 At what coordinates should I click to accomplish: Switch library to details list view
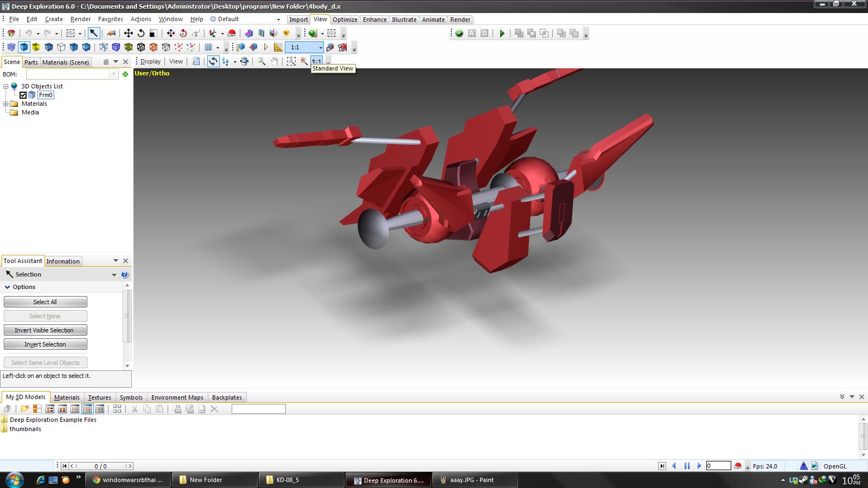coord(100,409)
